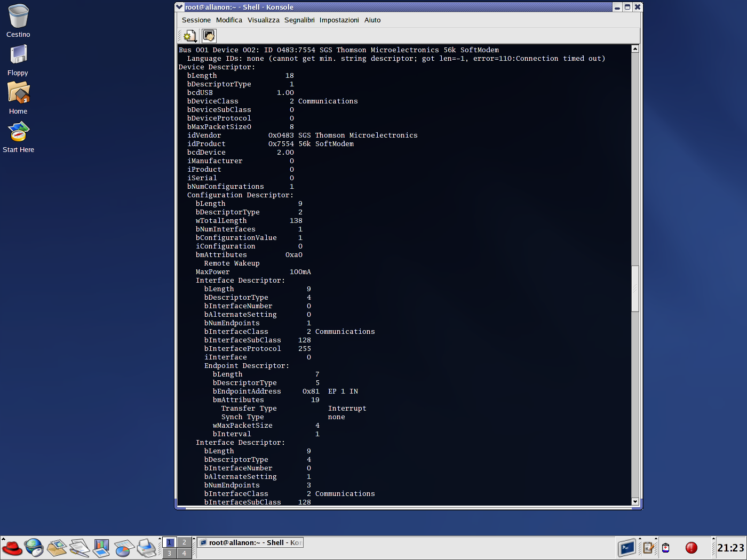Switch to virtual desktop 3
Screen dimensions: 747x560
[170, 553]
